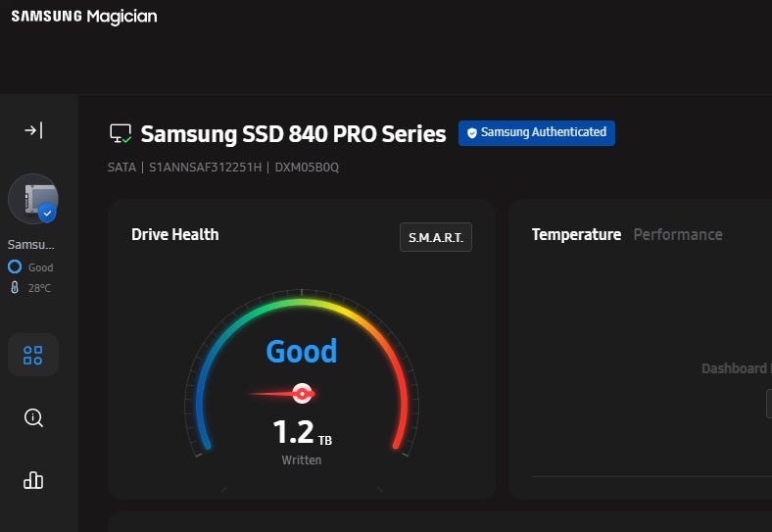Click the Samsung Authenticated badge
Viewport: 772px width, 532px height.
click(x=537, y=133)
